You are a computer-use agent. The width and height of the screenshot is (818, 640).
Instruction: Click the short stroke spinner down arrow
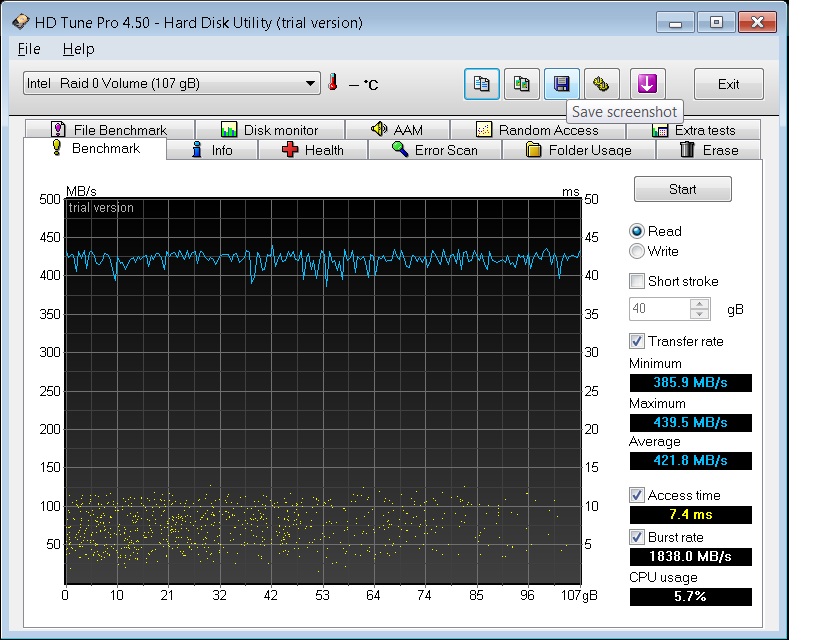click(x=700, y=314)
